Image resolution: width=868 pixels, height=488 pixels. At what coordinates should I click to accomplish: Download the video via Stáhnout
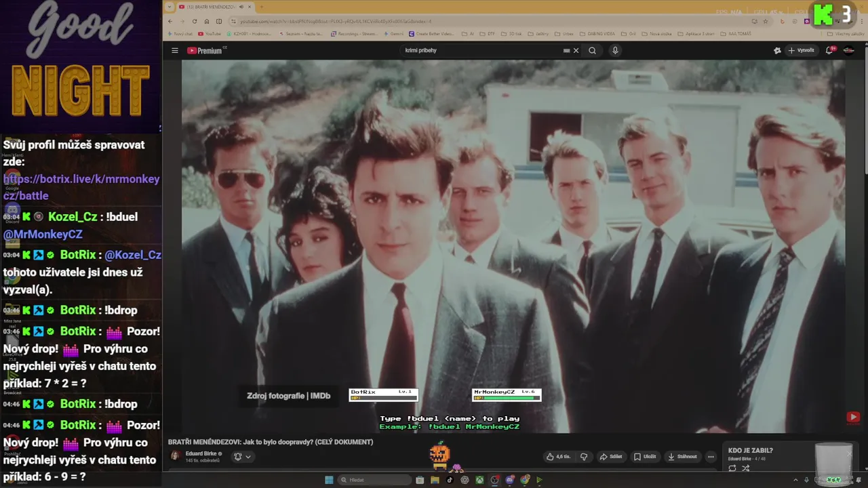682,456
